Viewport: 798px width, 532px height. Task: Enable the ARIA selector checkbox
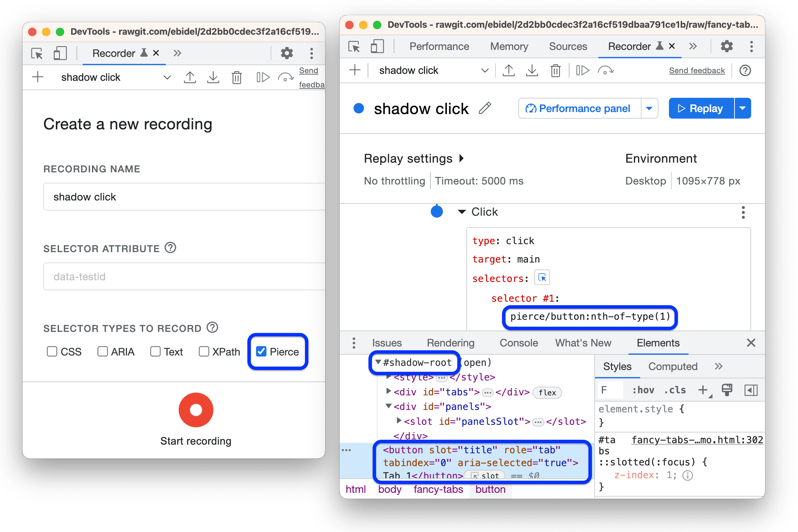[x=102, y=351]
